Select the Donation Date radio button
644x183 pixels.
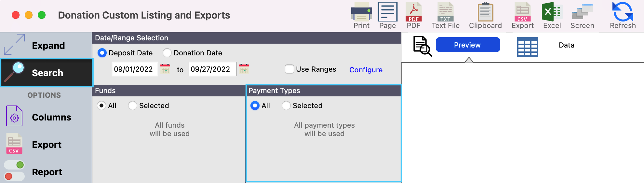coord(167,53)
